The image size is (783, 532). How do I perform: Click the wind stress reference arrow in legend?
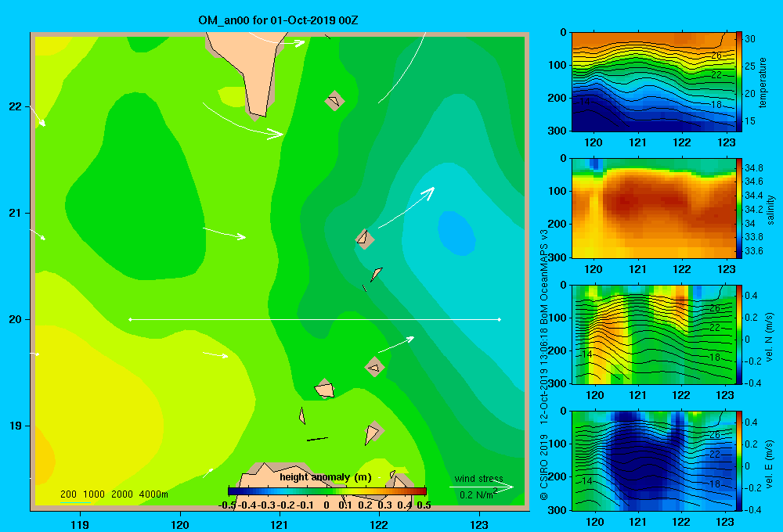click(x=482, y=487)
